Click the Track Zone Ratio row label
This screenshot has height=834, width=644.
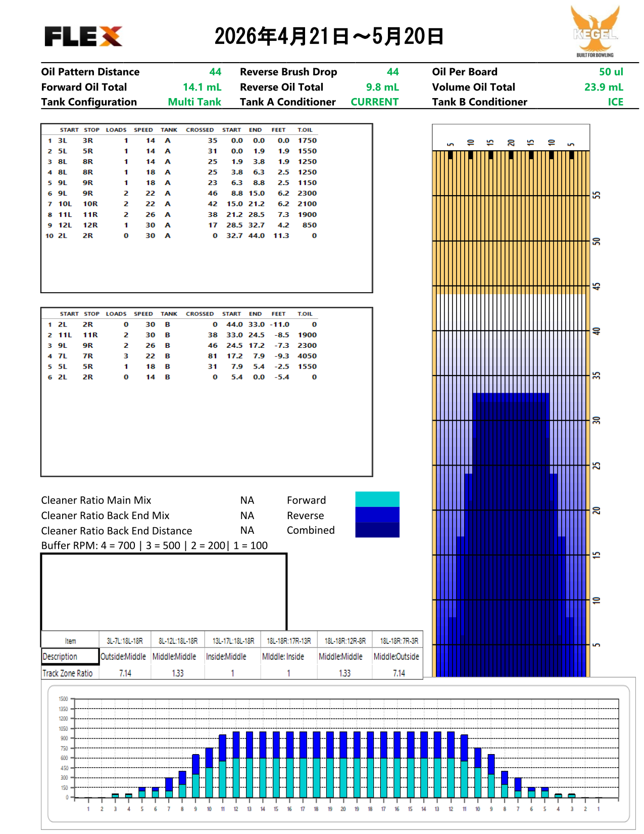point(68,673)
